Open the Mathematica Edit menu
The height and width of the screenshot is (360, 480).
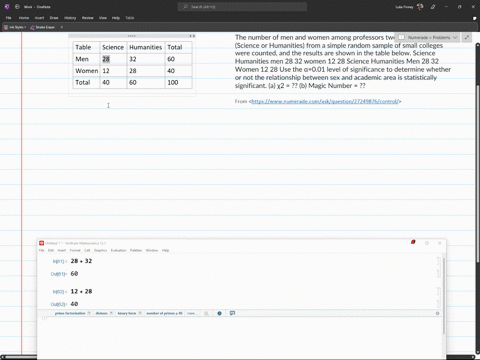coord(51,250)
